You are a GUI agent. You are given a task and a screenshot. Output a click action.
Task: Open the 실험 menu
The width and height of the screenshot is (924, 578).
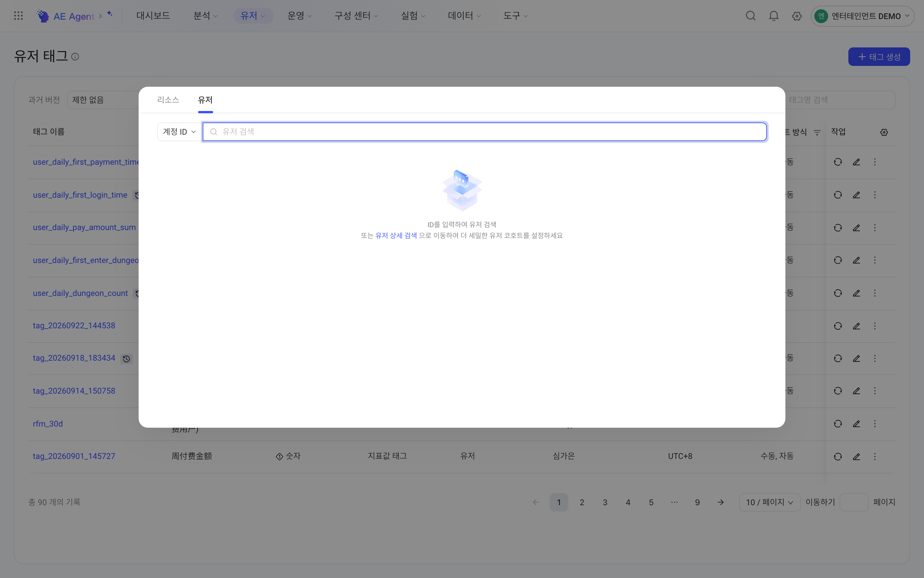[x=413, y=16]
